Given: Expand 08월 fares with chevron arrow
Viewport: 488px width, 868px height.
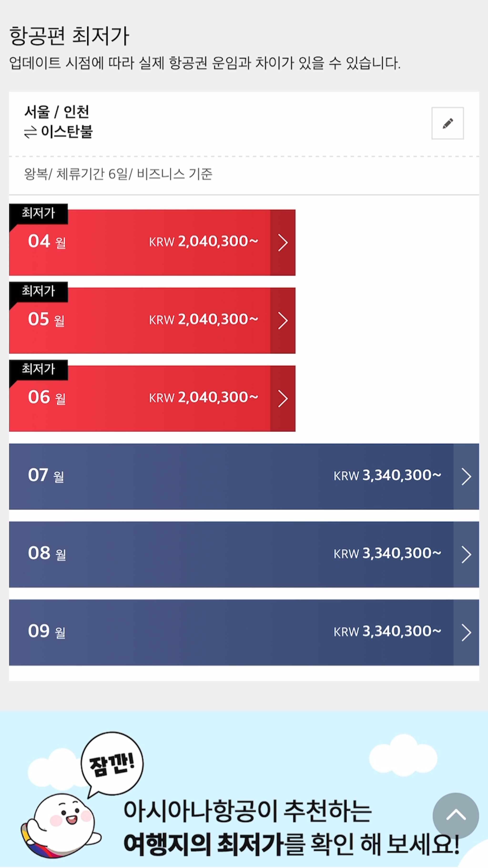Looking at the screenshot, I should tap(466, 555).
